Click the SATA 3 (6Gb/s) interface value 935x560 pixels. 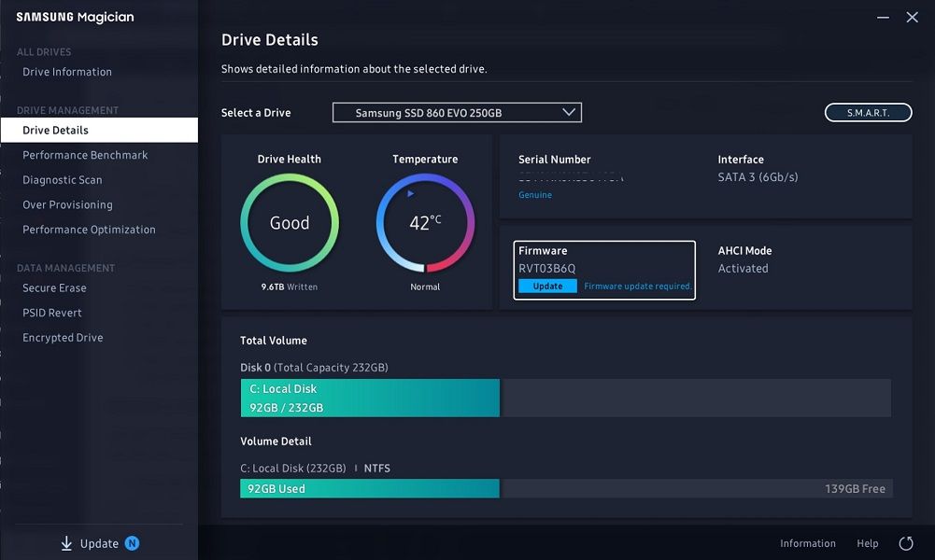(x=758, y=177)
